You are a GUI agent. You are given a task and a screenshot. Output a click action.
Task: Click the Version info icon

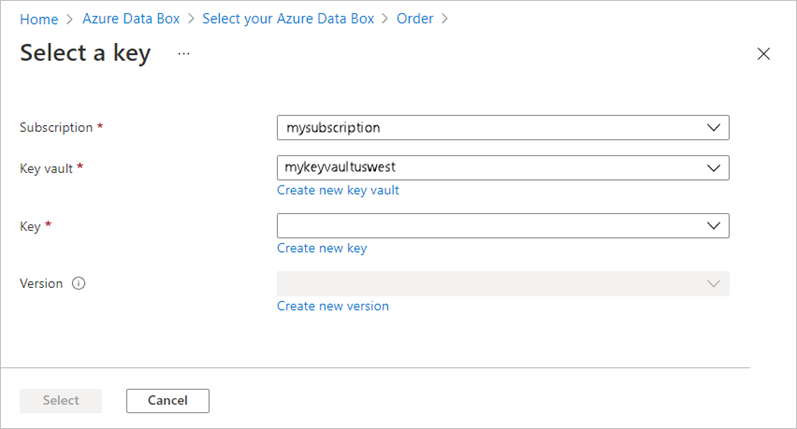[x=79, y=284]
